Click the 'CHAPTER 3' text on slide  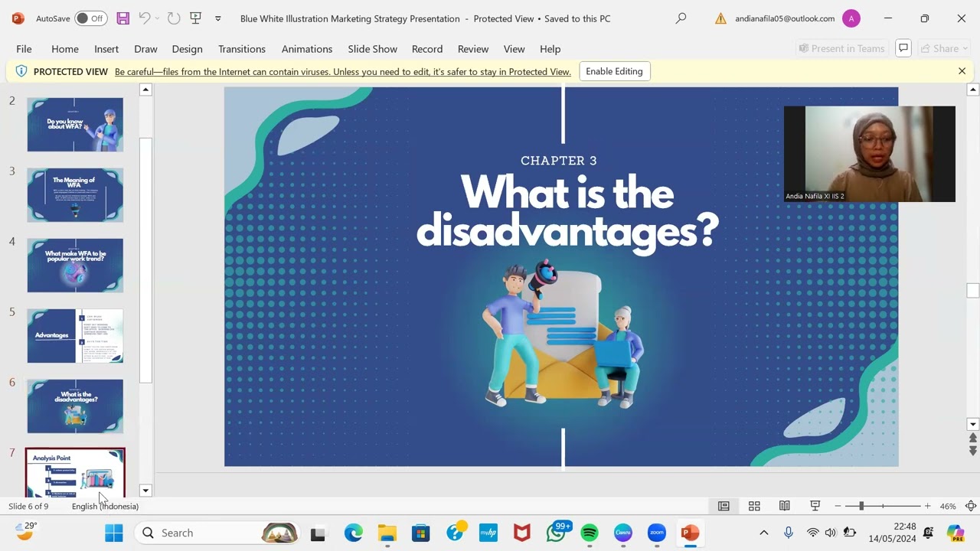tap(559, 161)
